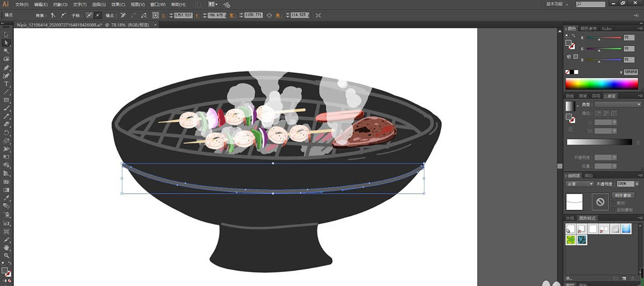Click the color spectrum bar
Image resolution: width=644 pixels, height=286 pixels.
point(602,84)
